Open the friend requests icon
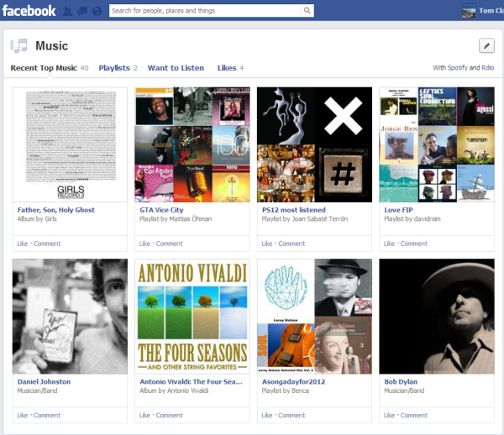Image resolution: width=504 pixels, height=435 pixels. (x=67, y=11)
